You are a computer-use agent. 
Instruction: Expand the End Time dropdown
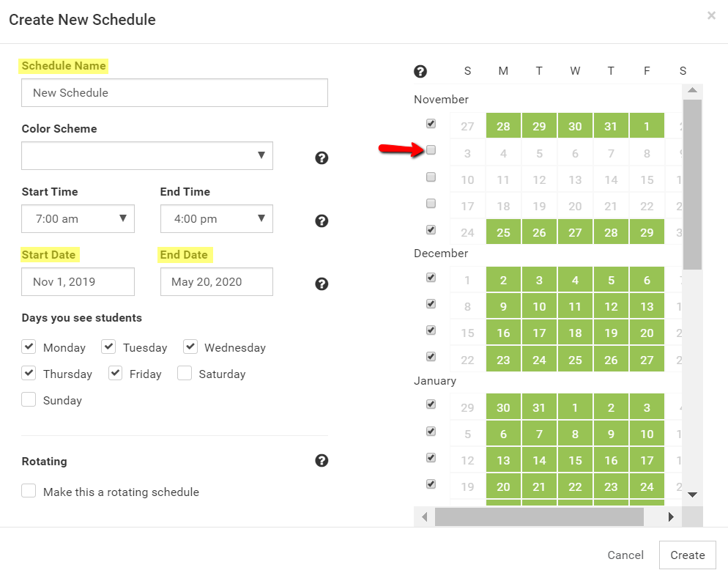[216, 218]
